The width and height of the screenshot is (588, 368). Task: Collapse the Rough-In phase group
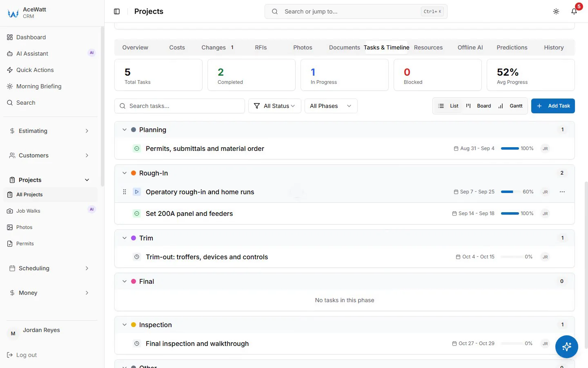[x=125, y=173]
